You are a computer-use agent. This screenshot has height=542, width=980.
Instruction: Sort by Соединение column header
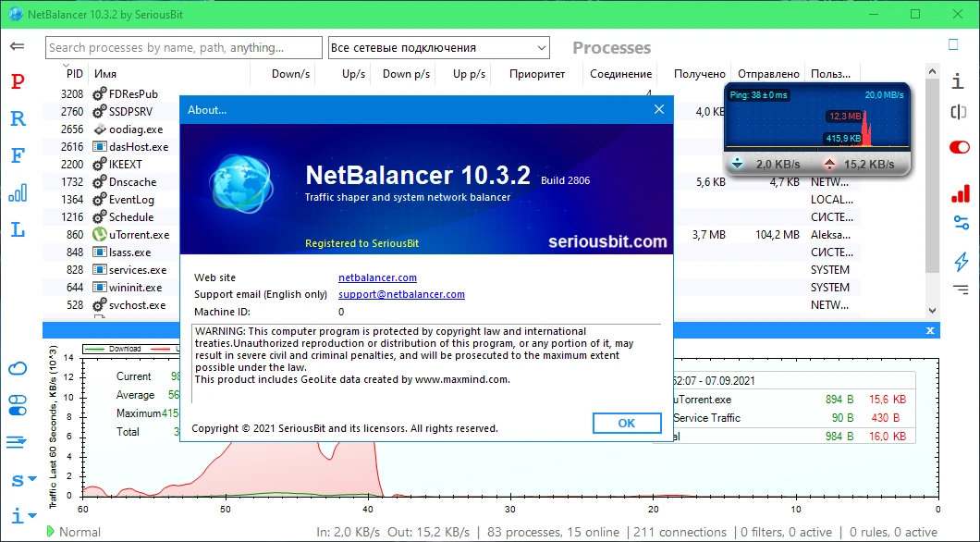click(620, 74)
